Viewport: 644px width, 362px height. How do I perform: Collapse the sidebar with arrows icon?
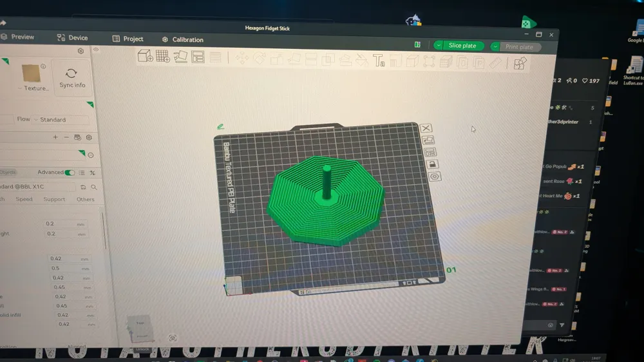point(96,50)
